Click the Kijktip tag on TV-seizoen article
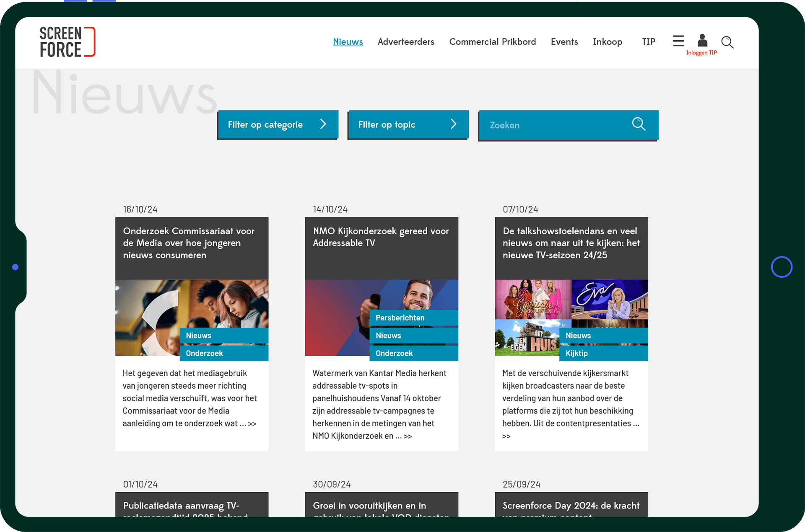Viewport: 805px width, 532px height. coord(576,354)
